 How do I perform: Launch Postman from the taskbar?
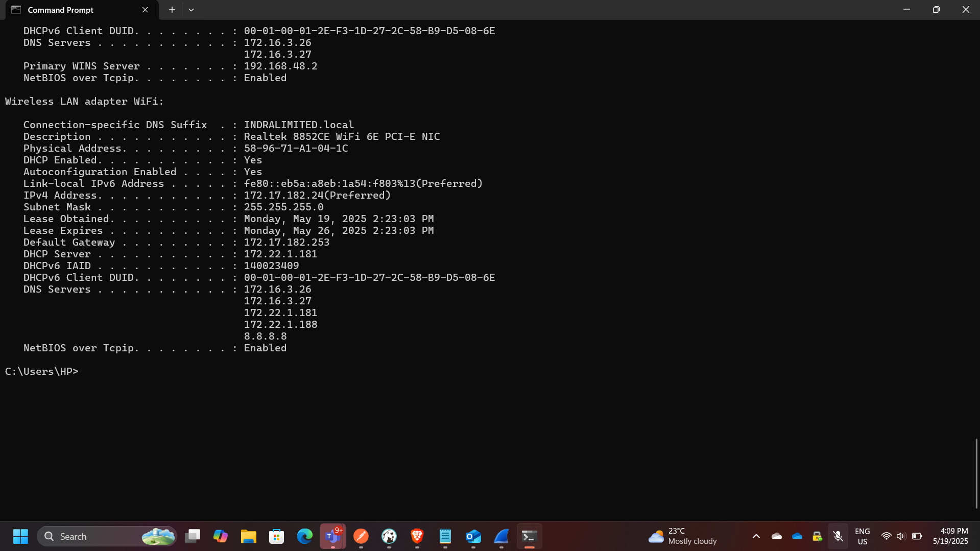[x=361, y=536]
